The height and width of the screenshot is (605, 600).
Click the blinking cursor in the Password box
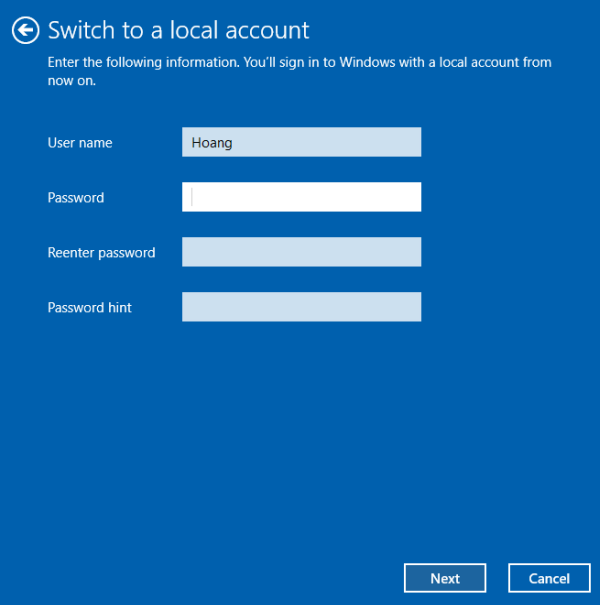pos(192,197)
